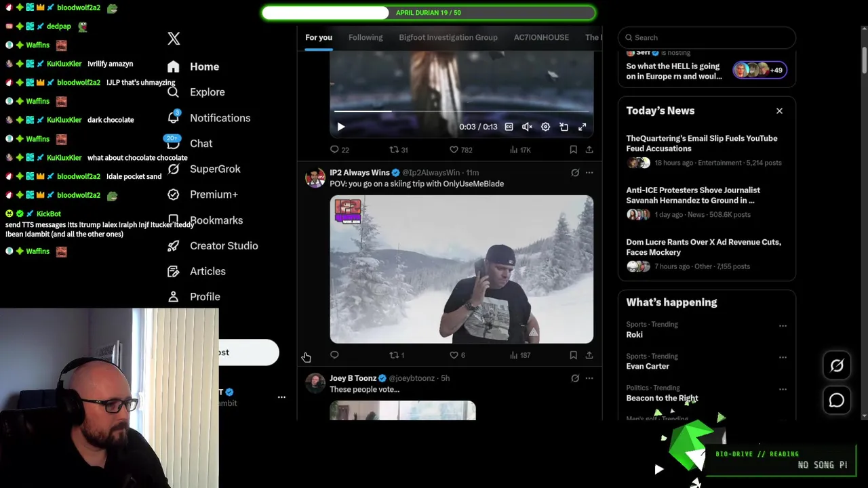
Task: Toggle closed captions on the video
Action: [x=509, y=127]
